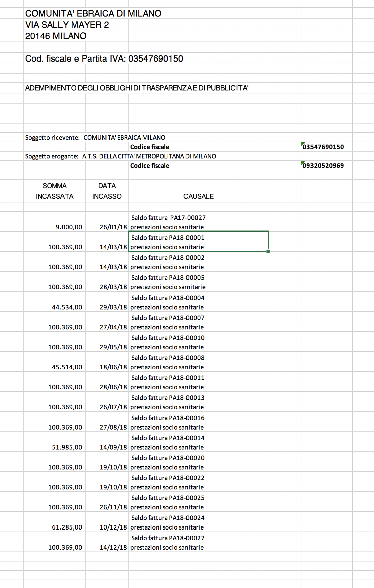
Task: Select the CAUSALE header cell
Action: tap(198, 196)
